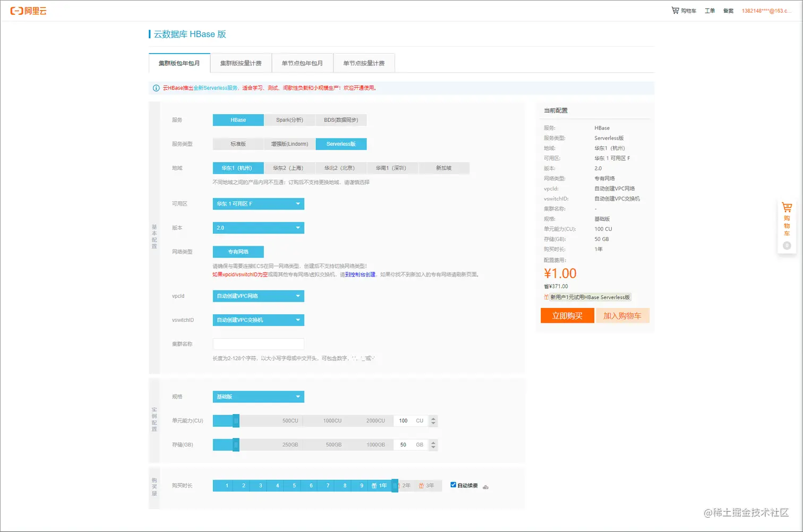The width and height of the screenshot is (803, 532).
Task: Select 2年 purchase duration
Action: (406, 486)
